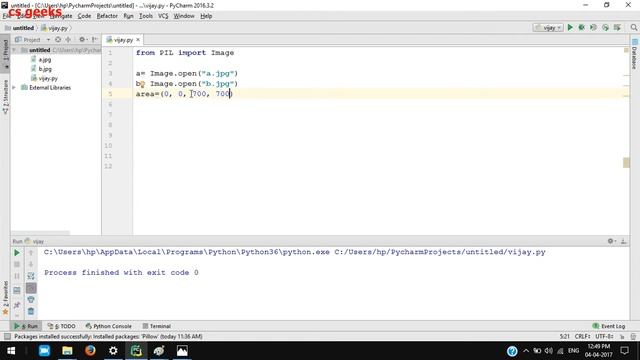Open Project view selector dropdown
The height and width of the screenshot is (360, 640).
(32, 40)
